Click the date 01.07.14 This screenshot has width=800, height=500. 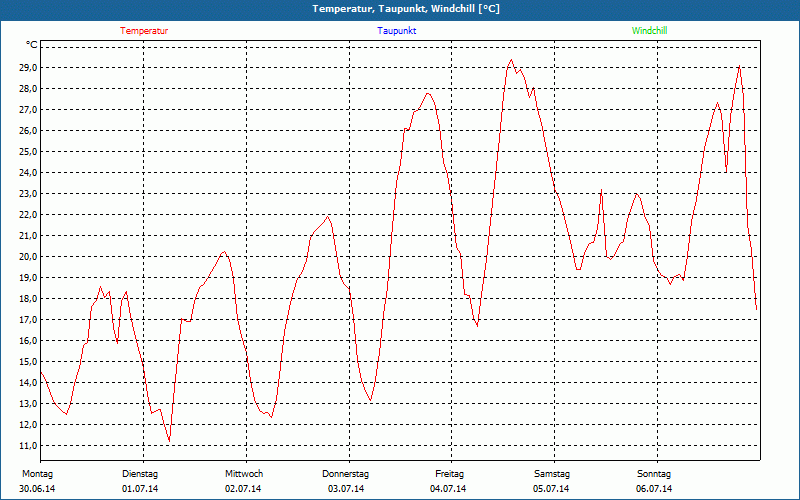click(x=140, y=489)
